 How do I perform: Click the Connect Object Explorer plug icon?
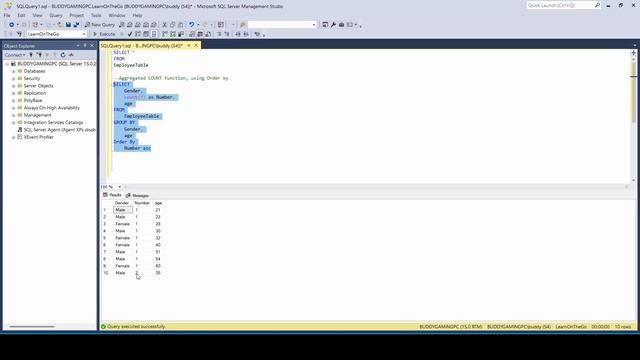click(31, 55)
